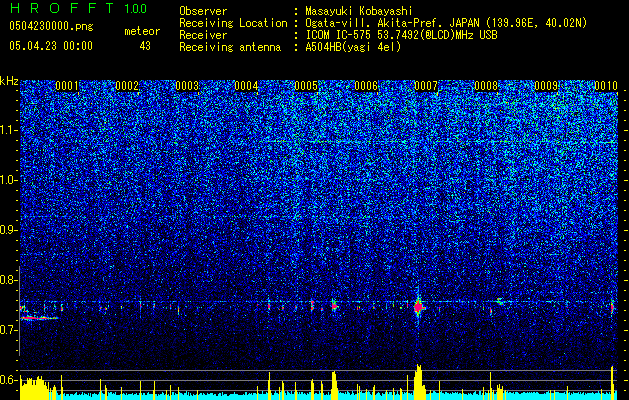The width and height of the screenshot is (629, 400).
Task: Select location text Ogata-vill. Akita-Pref. JAPAN
Action: pos(392,23)
